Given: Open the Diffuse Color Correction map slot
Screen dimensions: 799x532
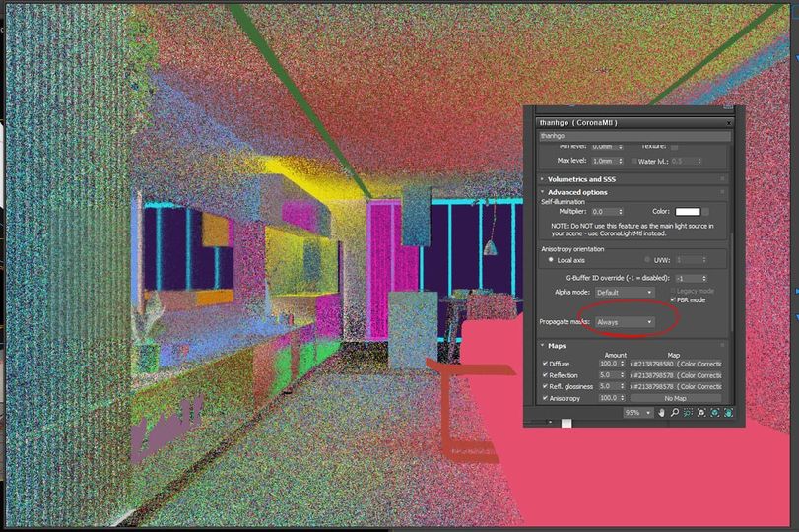Looking at the screenshot, I should [678, 365].
